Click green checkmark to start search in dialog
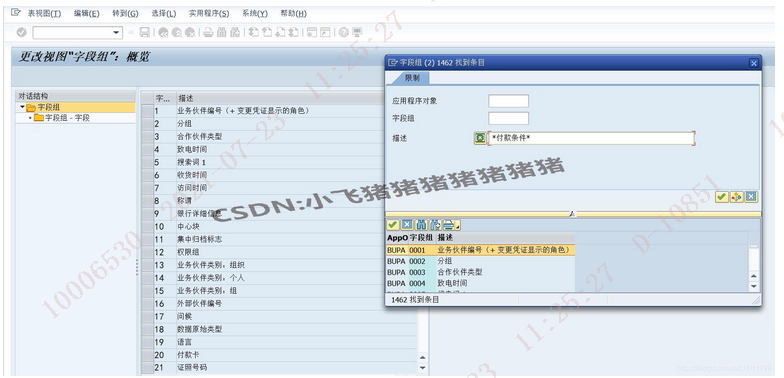Screen dimensions: 784x378 tap(721, 196)
